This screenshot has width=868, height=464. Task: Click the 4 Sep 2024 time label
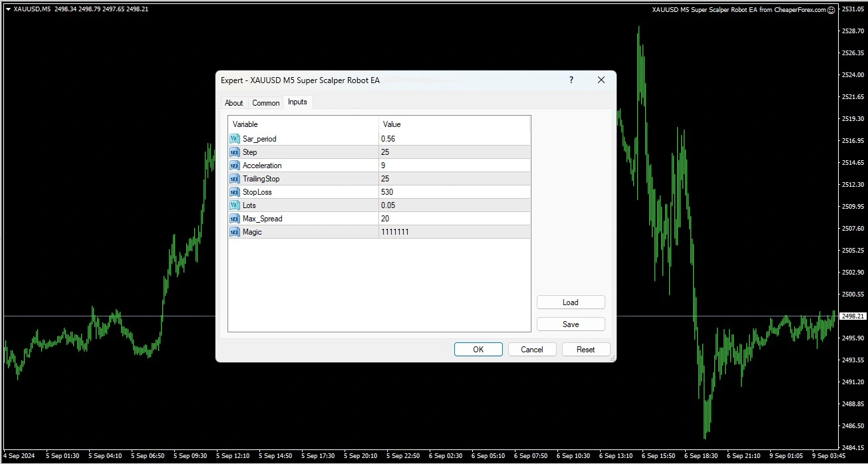[20, 456]
